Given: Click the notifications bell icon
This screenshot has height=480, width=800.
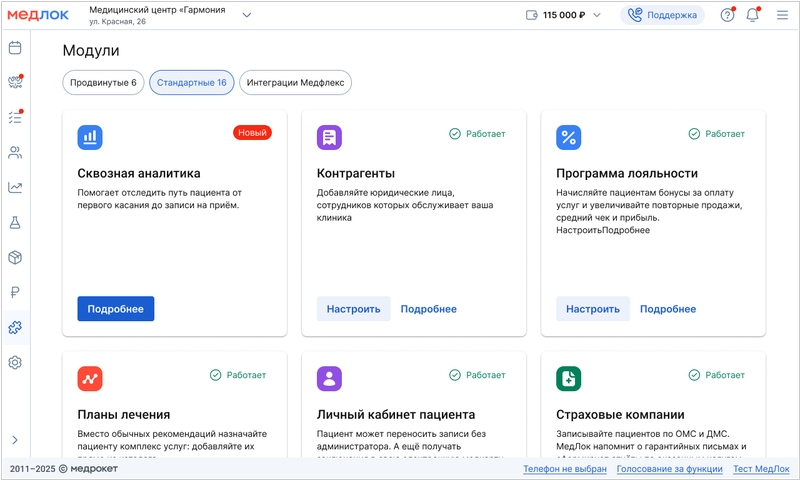Looking at the screenshot, I should 752,15.
